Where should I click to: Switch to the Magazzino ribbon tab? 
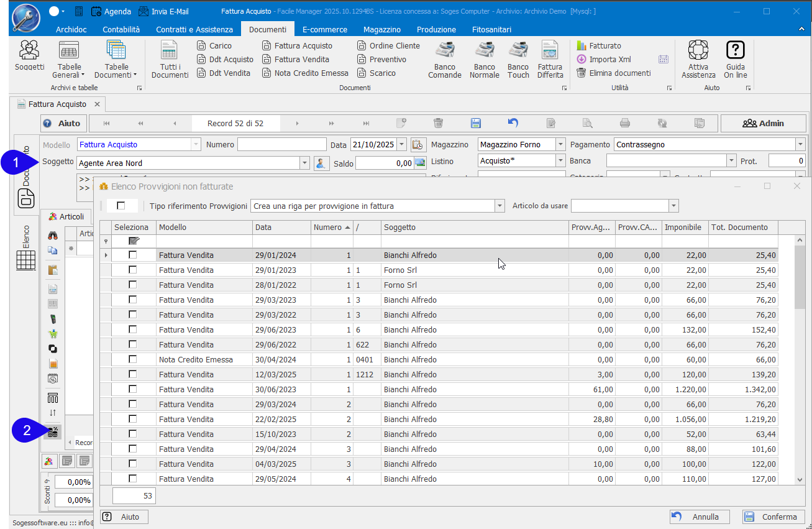381,29
